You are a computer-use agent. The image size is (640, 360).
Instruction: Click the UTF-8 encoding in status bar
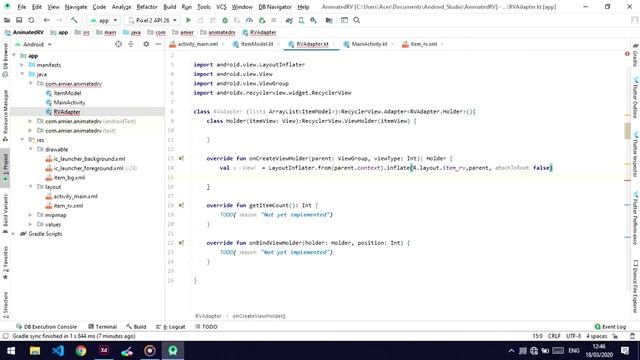point(573,336)
